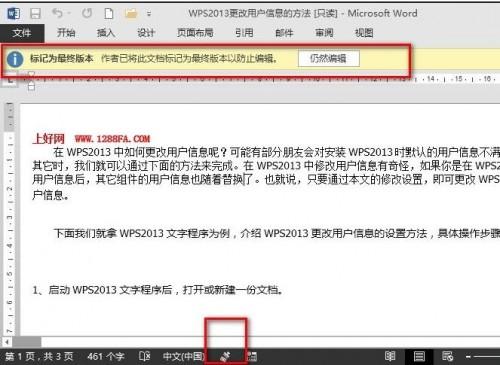Switch to Web Layout view icon
Image resolution: width=500 pixels, height=365 pixels.
coord(447,356)
